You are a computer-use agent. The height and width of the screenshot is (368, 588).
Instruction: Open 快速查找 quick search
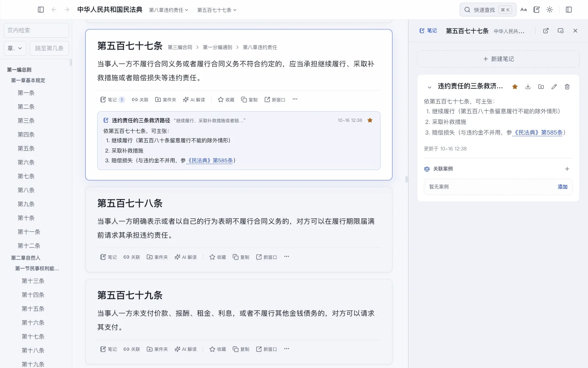click(488, 10)
